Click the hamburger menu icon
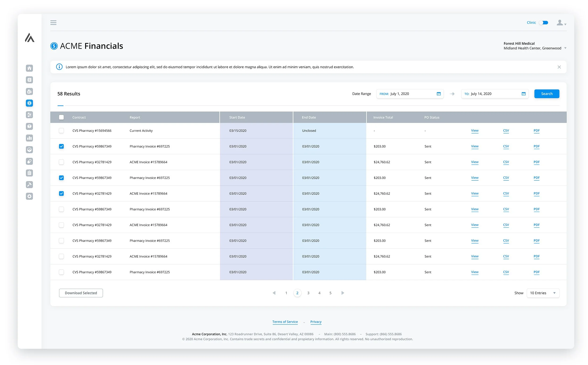 [x=53, y=22]
